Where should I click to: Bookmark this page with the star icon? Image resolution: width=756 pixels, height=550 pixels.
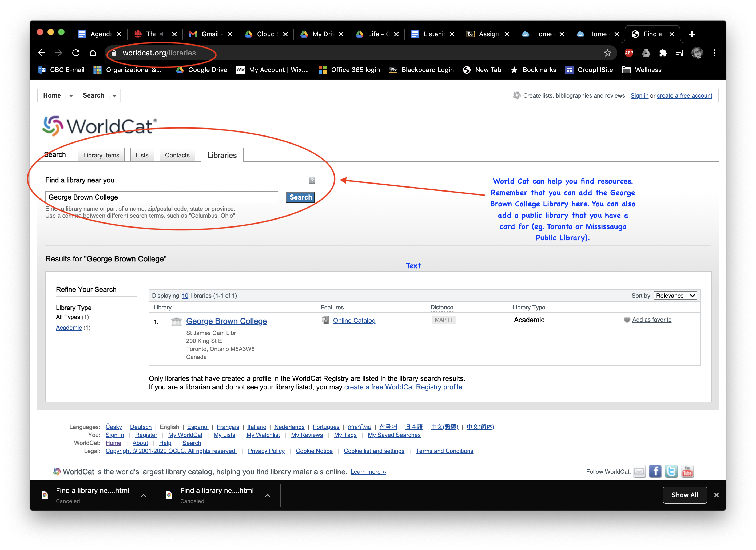(607, 53)
